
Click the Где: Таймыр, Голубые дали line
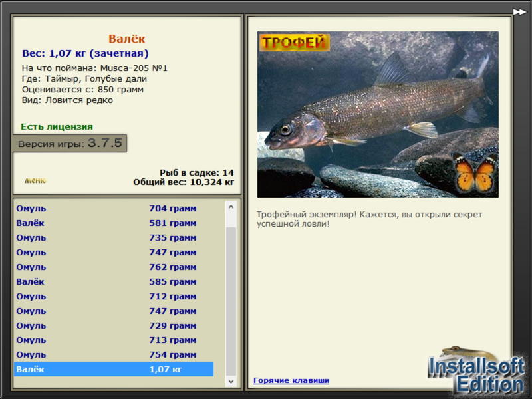point(84,78)
